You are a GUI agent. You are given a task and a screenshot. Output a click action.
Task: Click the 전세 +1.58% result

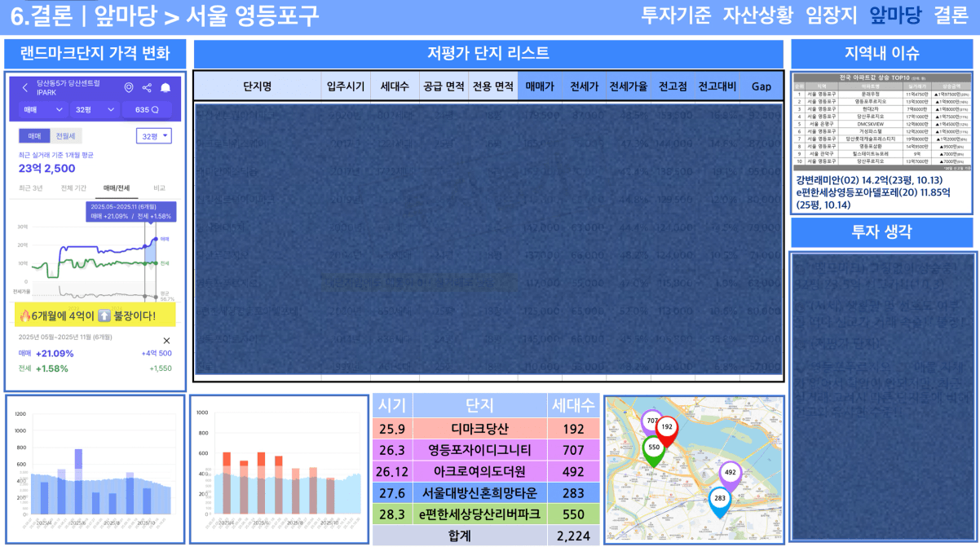(x=44, y=368)
